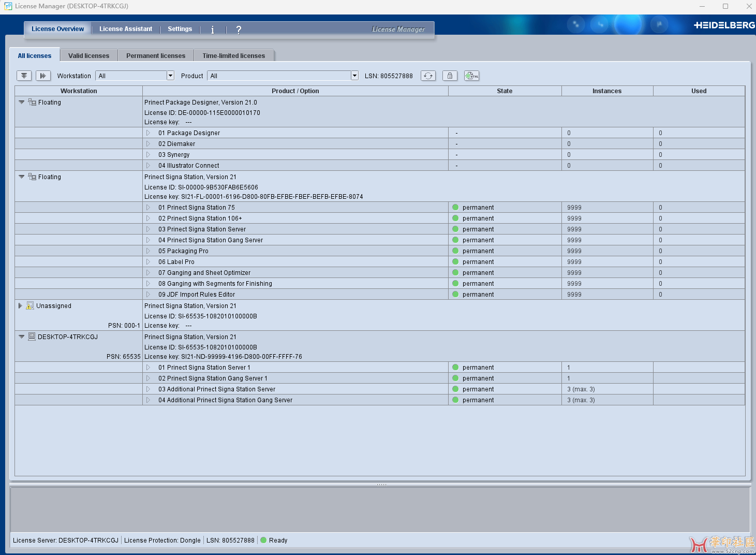Switch to the Time-limited licenses tab

pos(234,55)
